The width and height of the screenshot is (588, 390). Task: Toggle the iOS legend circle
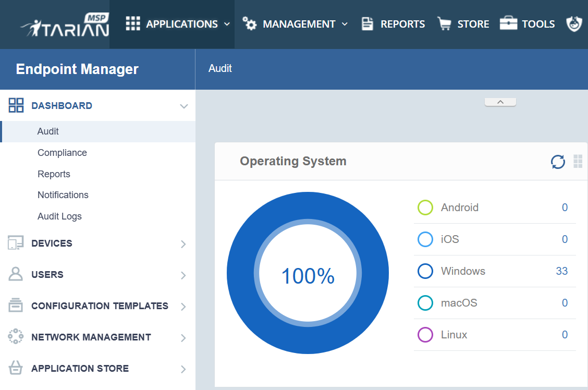[425, 239]
